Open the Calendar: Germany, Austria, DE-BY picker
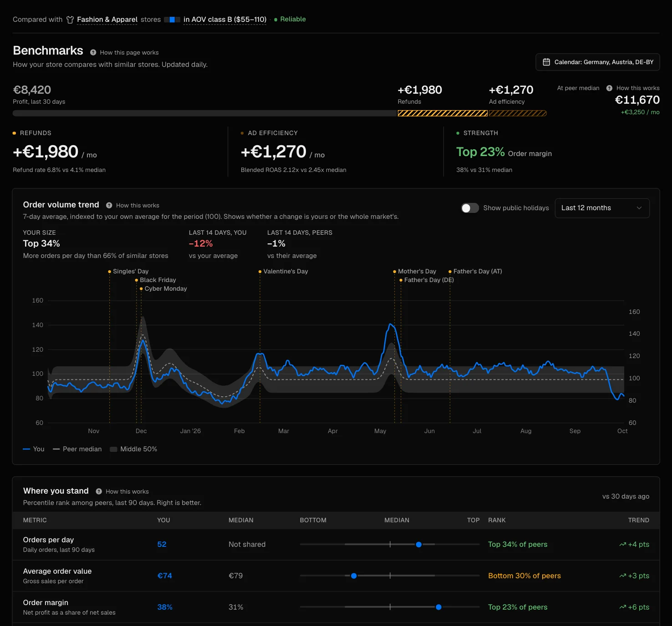Image resolution: width=672 pixels, height=626 pixels. (598, 62)
